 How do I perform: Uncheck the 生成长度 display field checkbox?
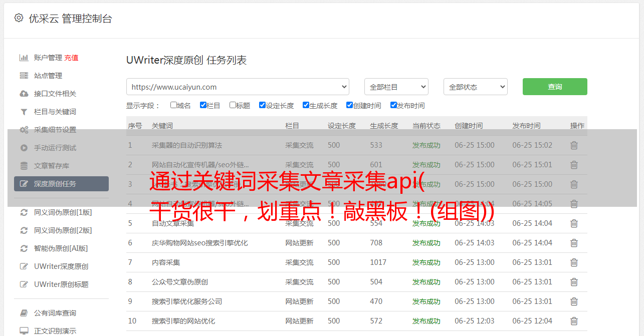306,105
